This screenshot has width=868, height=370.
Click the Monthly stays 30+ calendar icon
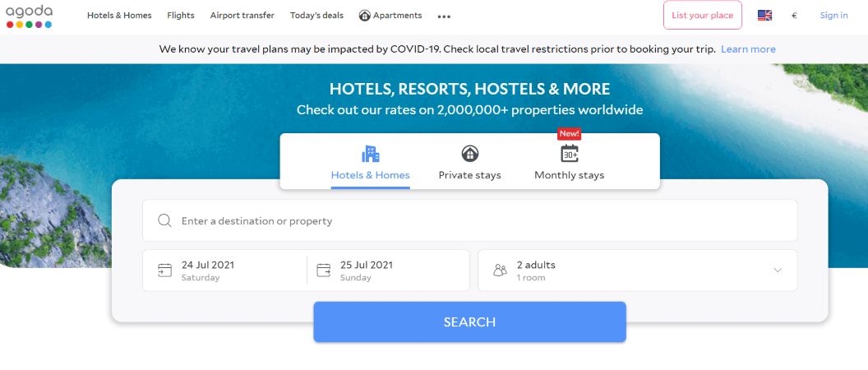570,154
